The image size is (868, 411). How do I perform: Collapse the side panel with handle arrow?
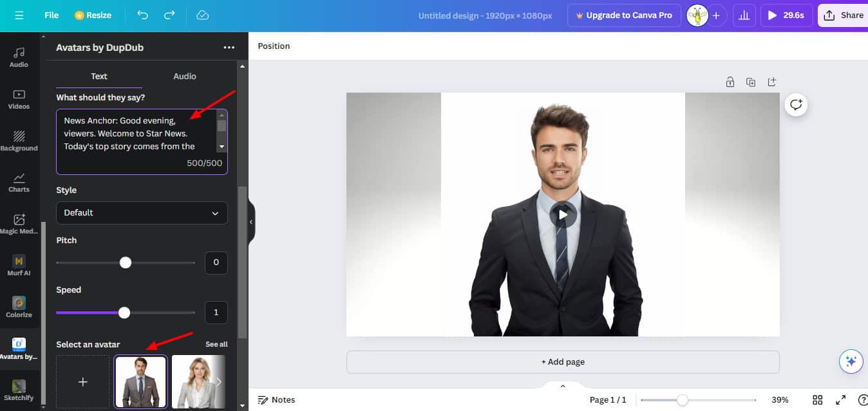pos(251,222)
